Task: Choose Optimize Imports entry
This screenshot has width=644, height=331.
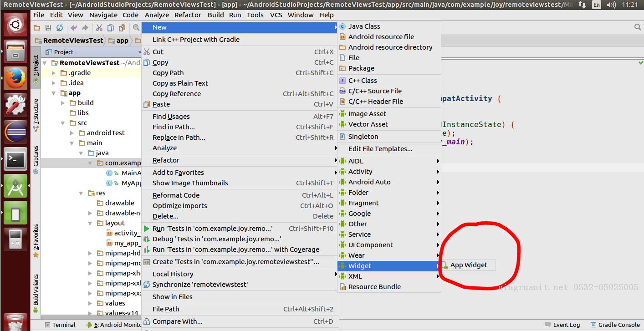Action: click(x=240, y=206)
